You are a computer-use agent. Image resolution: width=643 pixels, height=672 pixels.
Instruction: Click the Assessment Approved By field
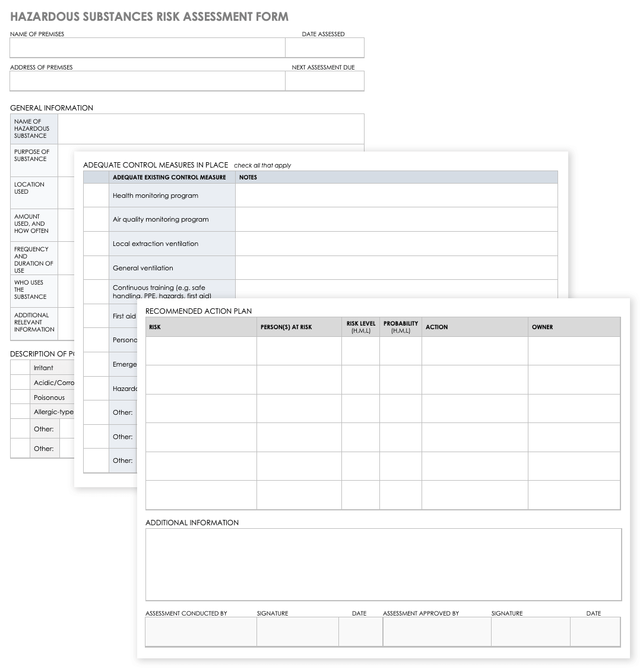(x=436, y=631)
